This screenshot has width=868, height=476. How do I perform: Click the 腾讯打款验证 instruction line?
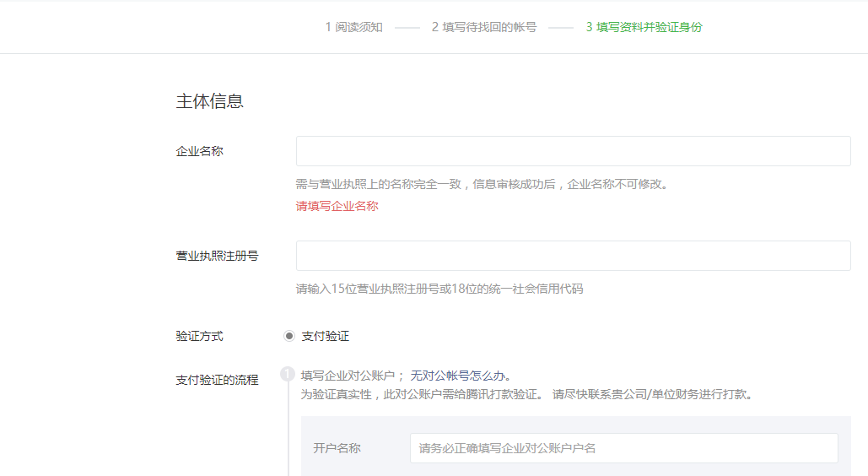[x=526, y=394]
